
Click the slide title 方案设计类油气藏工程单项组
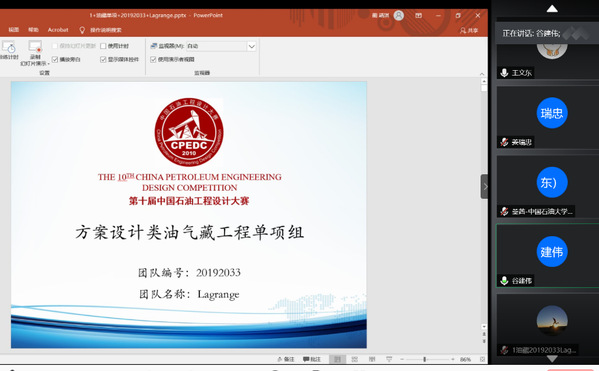pos(189,232)
